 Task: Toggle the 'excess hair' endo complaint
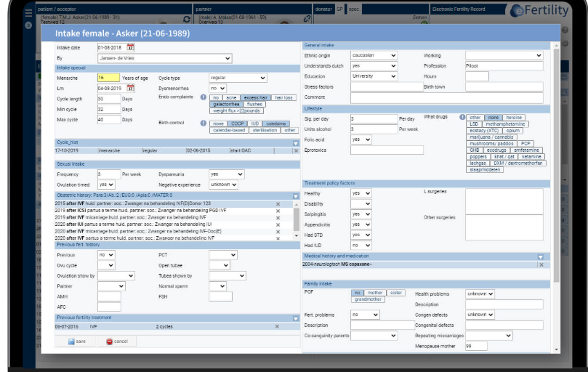[x=255, y=97]
